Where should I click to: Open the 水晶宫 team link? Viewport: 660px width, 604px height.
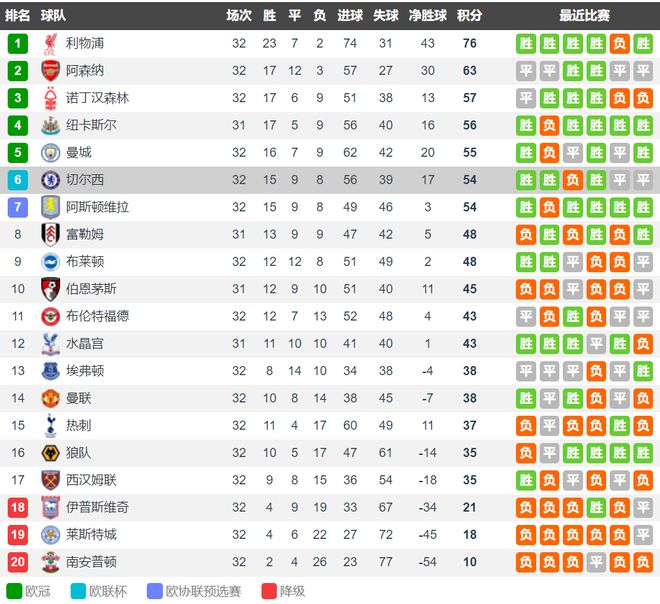(x=85, y=343)
